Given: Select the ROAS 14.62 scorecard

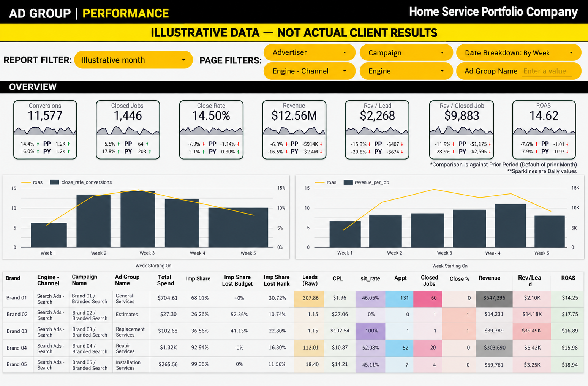Looking at the screenshot, I should pos(544,130).
